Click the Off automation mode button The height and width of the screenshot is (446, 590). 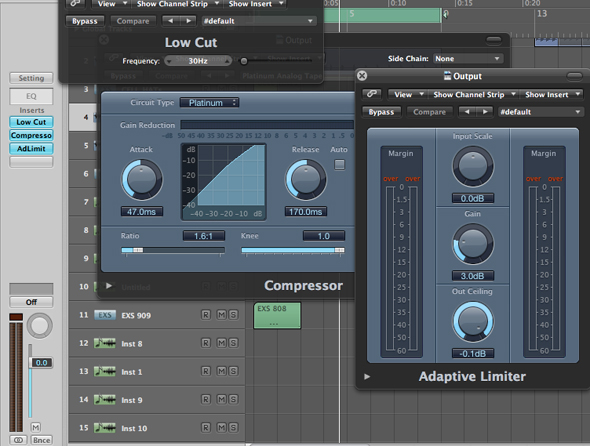click(31, 302)
